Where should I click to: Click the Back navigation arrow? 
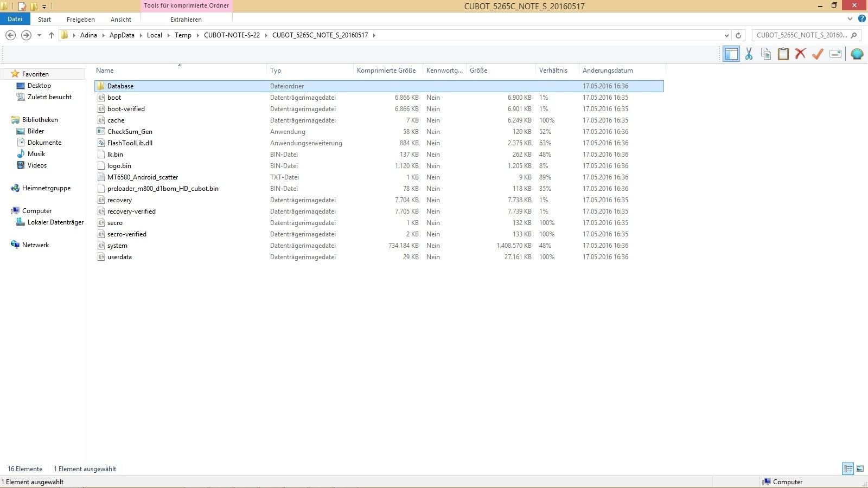pos(10,35)
